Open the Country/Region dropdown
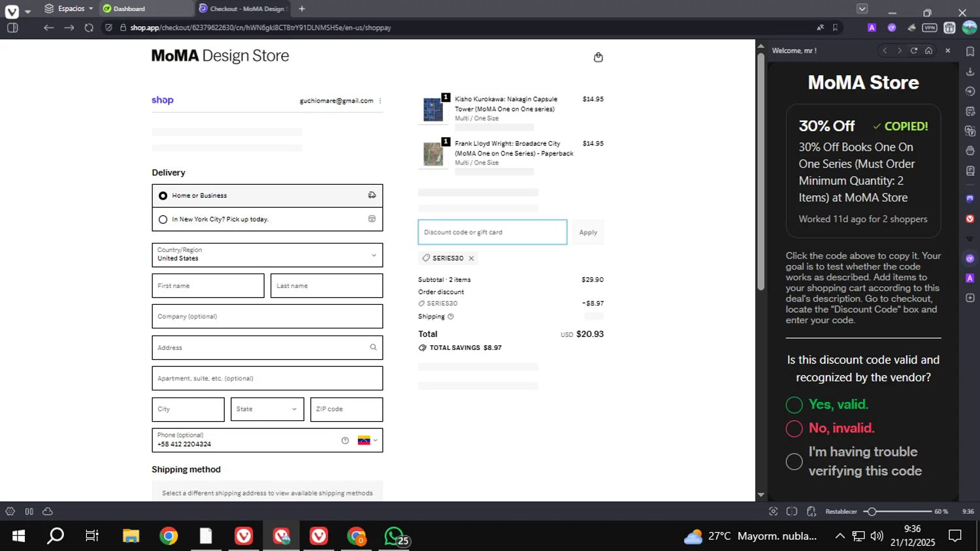This screenshot has height=551, width=980. (x=267, y=255)
